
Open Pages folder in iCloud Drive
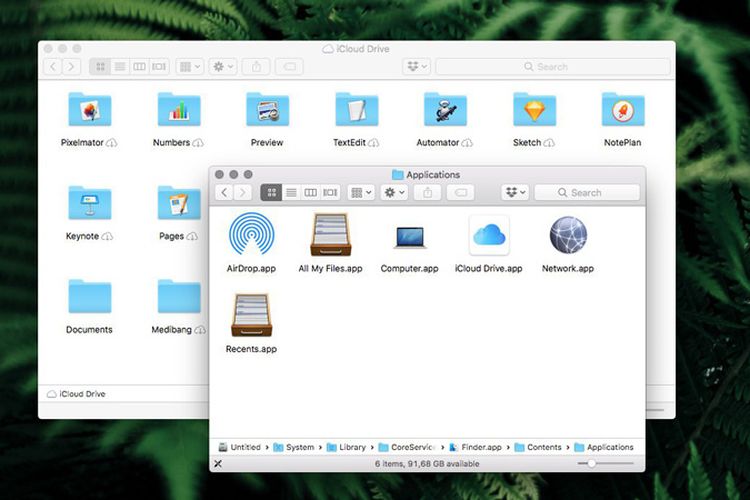179,203
